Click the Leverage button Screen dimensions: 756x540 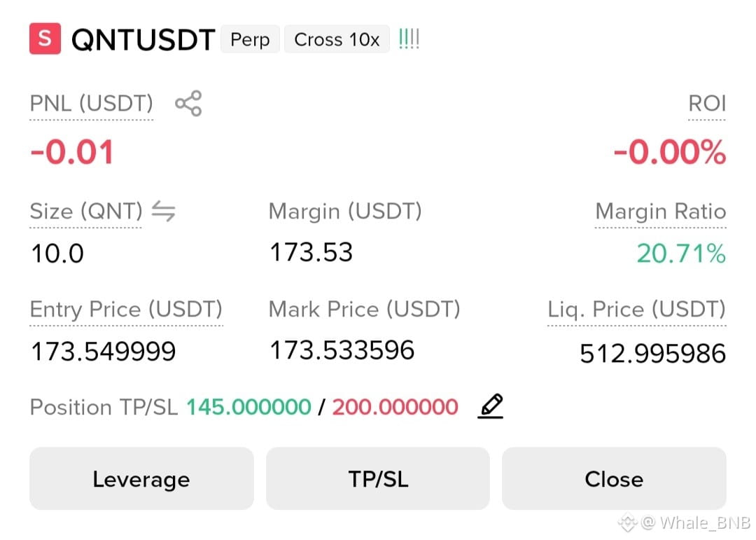click(141, 478)
